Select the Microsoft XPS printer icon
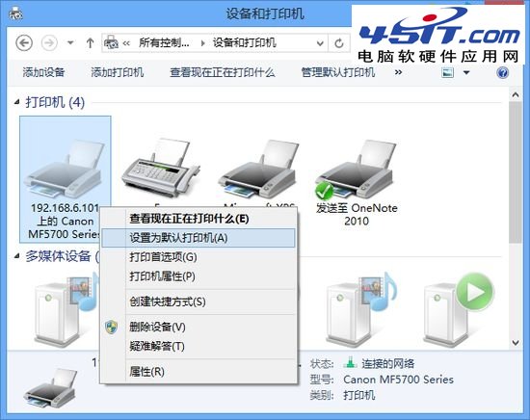 click(x=258, y=169)
